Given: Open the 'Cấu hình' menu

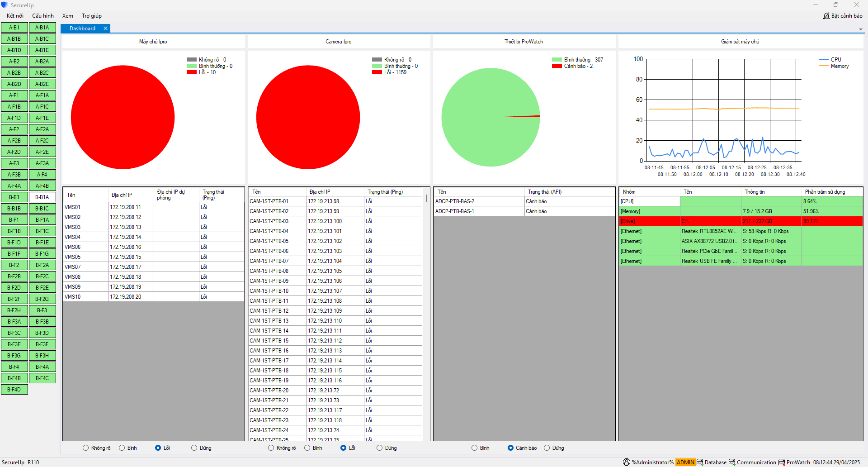Looking at the screenshot, I should (43, 16).
